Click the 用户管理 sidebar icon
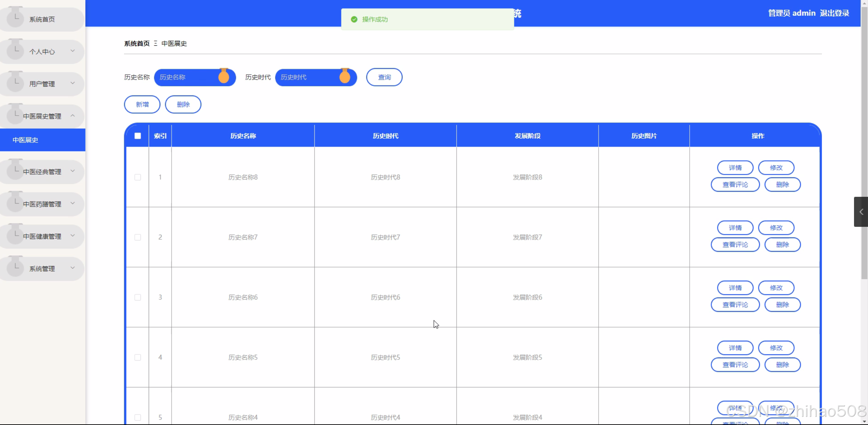 pyautogui.click(x=15, y=83)
